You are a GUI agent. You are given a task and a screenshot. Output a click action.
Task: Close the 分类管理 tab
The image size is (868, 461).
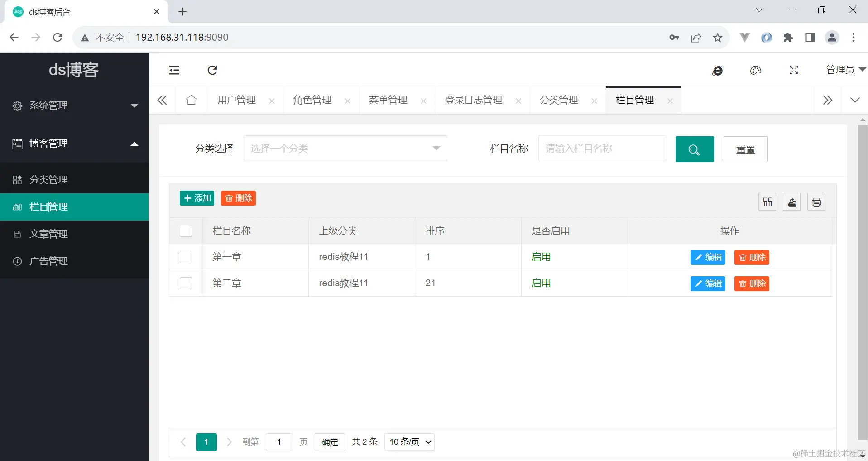click(595, 101)
